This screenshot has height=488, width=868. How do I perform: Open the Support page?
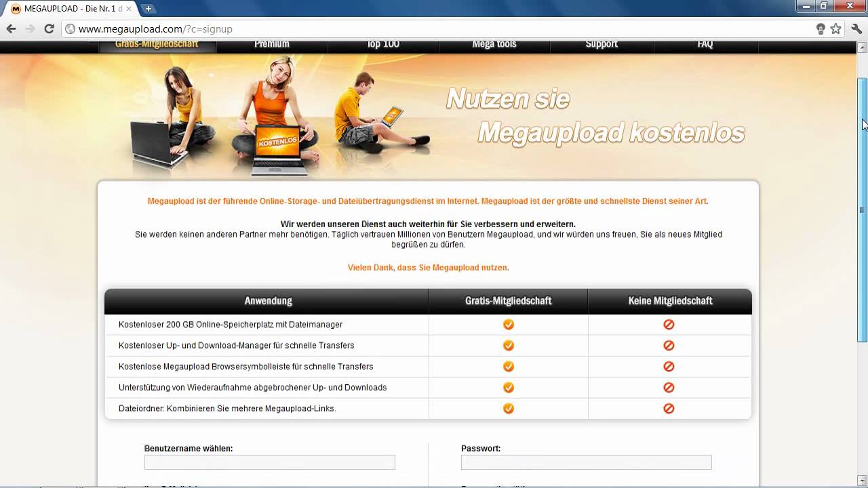point(601,46)
